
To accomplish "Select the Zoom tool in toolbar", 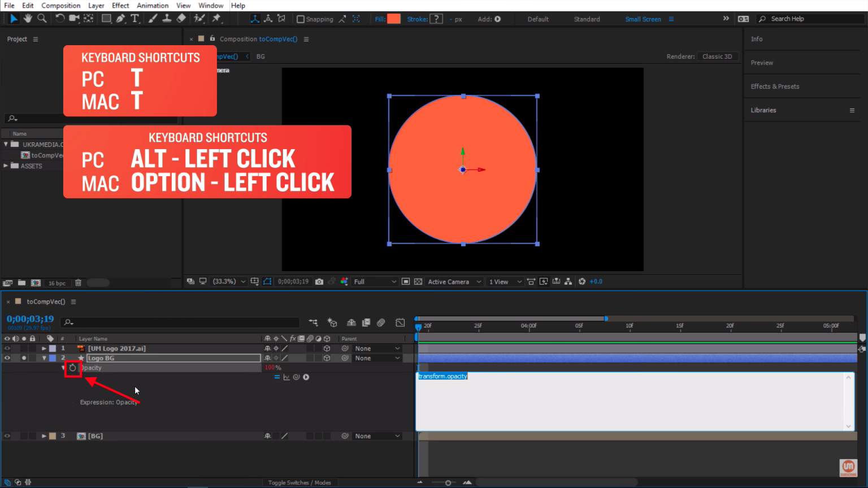I will point(42,19).
